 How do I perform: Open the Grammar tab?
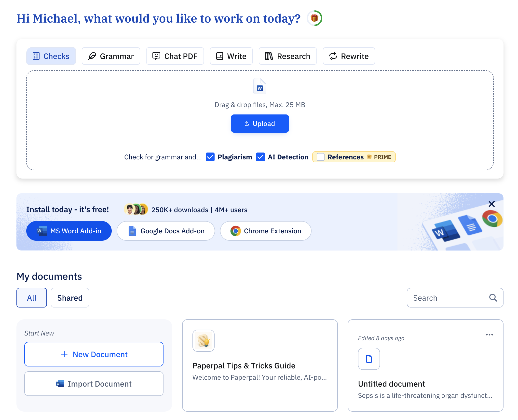[111, 56]
